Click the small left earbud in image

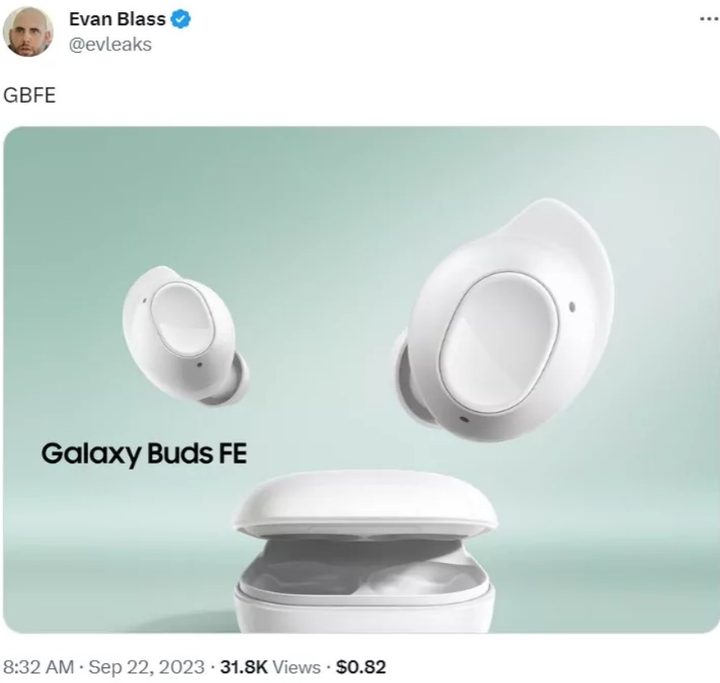point(185,335)
